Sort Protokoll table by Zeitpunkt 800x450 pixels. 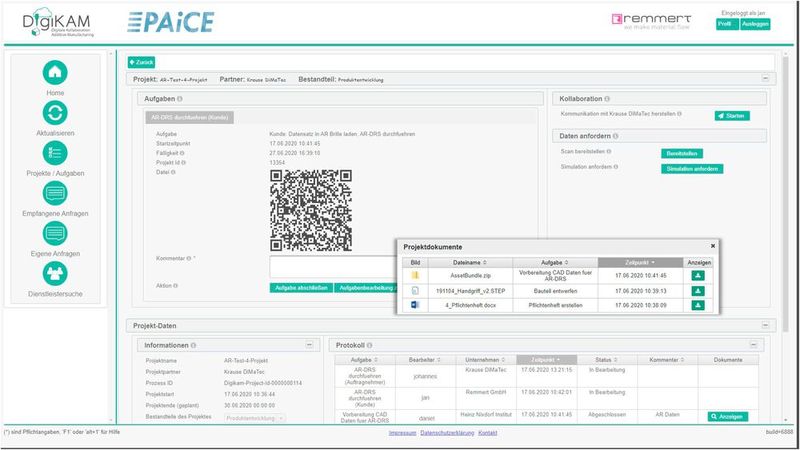click(546, 360)
